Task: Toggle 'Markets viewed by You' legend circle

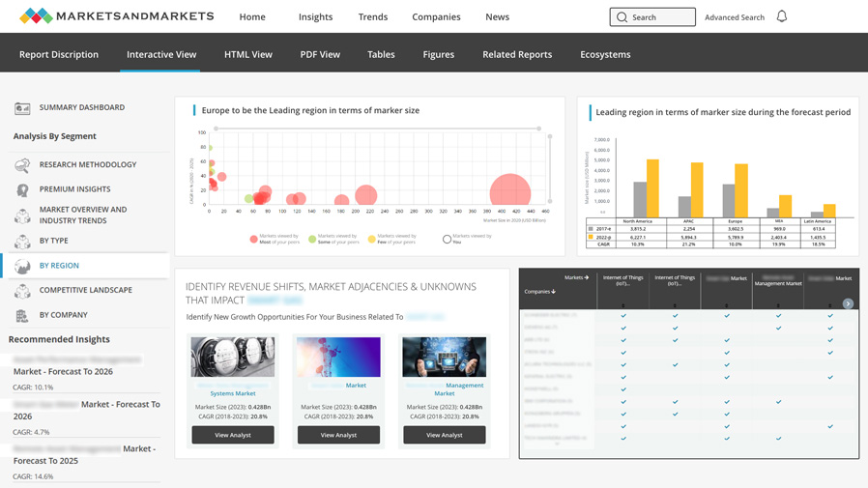Action: [447, 239]
